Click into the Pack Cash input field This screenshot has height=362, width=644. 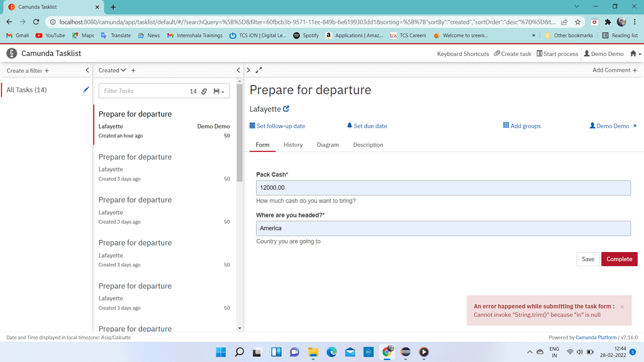[x=443, y=187]
